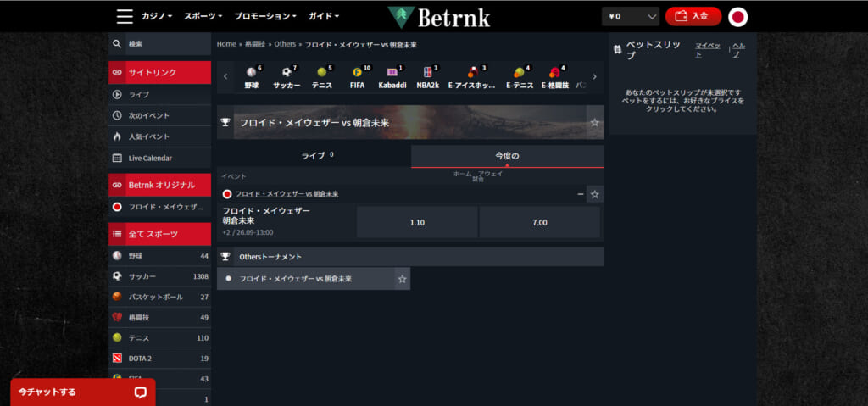Open the スポーツ dropdown menu
The image size is (868, 406).
tap(203, 17)
